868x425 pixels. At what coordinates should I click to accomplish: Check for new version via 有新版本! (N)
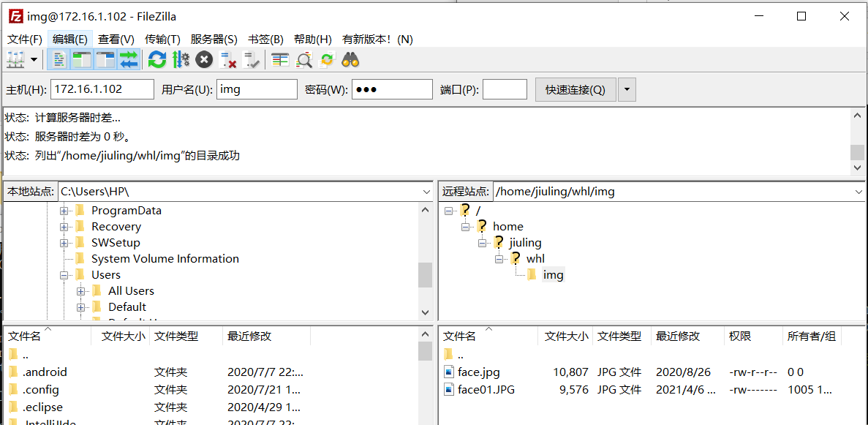377,39
